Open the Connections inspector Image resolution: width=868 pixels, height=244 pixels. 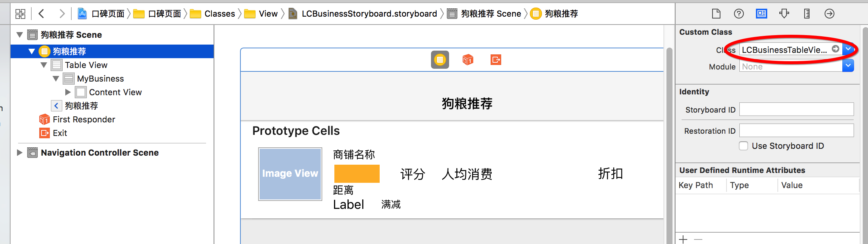[x=829, y=14]
